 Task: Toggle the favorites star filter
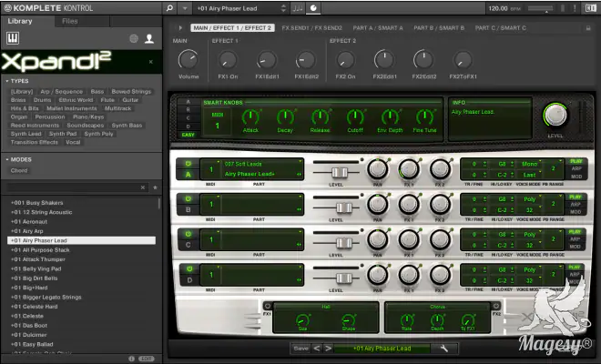click(155, 187)
